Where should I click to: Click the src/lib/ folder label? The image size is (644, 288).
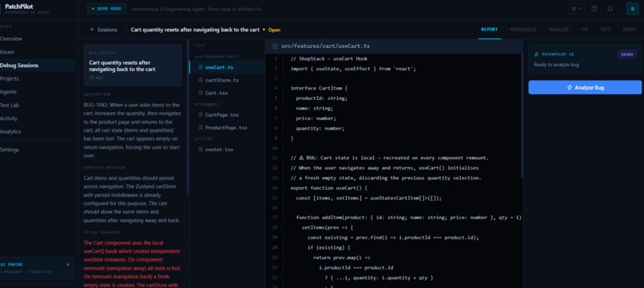pyautogui.click(x=205, y=138)
